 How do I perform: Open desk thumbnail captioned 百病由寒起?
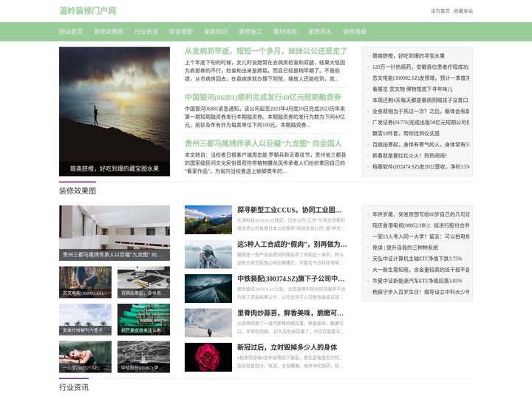[143, 282]
